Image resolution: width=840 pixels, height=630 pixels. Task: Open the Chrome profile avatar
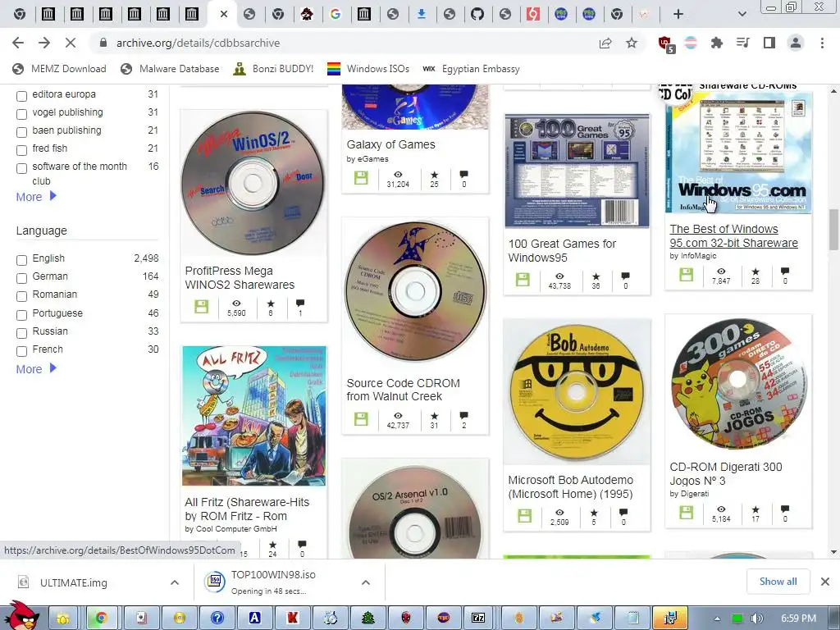[796, 43]
